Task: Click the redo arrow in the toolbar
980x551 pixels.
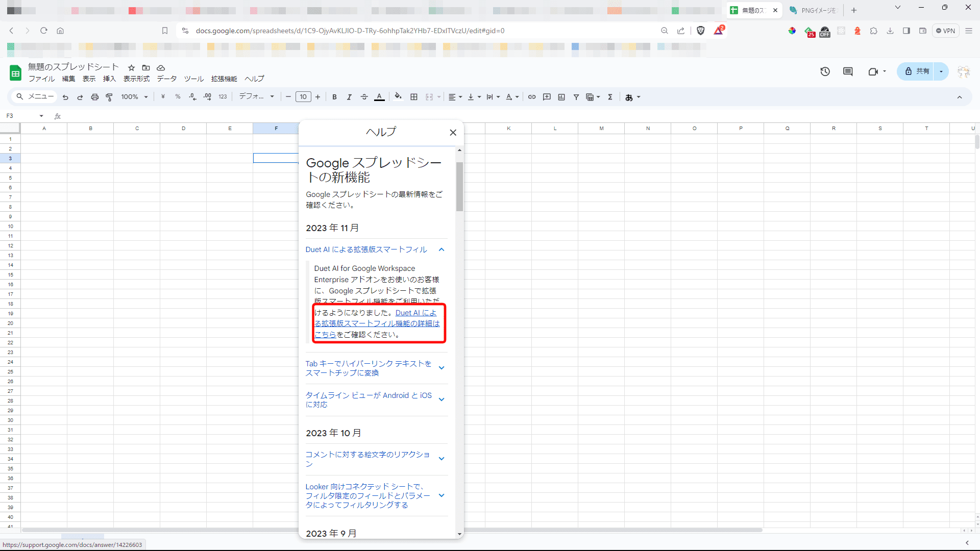Action: point(80,97)
